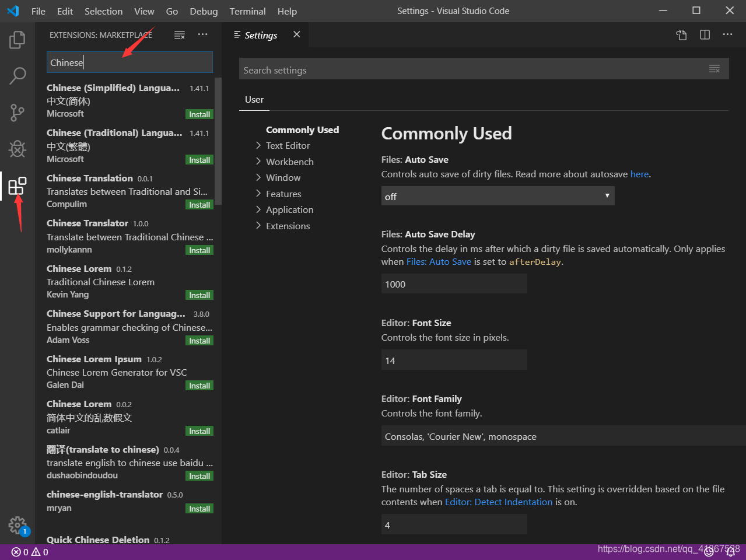Viewport: 746px width, 560px height.
Task: Install Chinese Lorem by catlair
Action: click(199, 431)
